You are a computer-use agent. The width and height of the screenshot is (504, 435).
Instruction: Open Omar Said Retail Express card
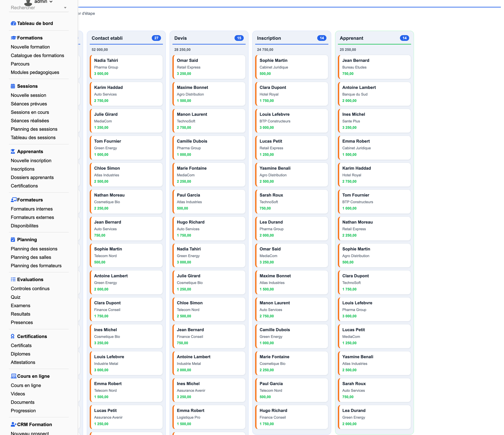tap(209, 67)
